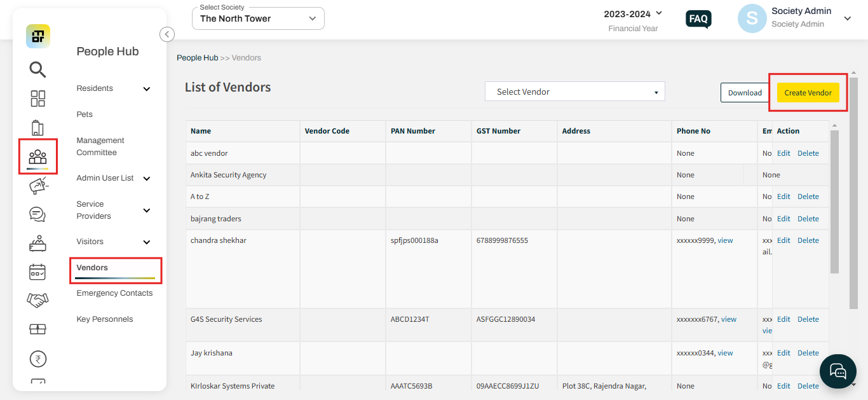Open the rupee payments icon

pos(37,359)
